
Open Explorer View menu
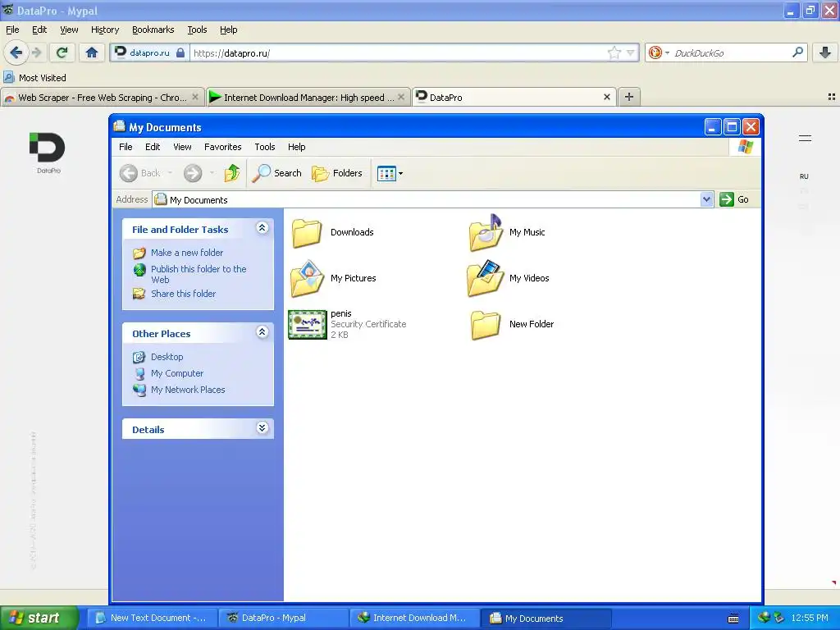coord(182,147)
